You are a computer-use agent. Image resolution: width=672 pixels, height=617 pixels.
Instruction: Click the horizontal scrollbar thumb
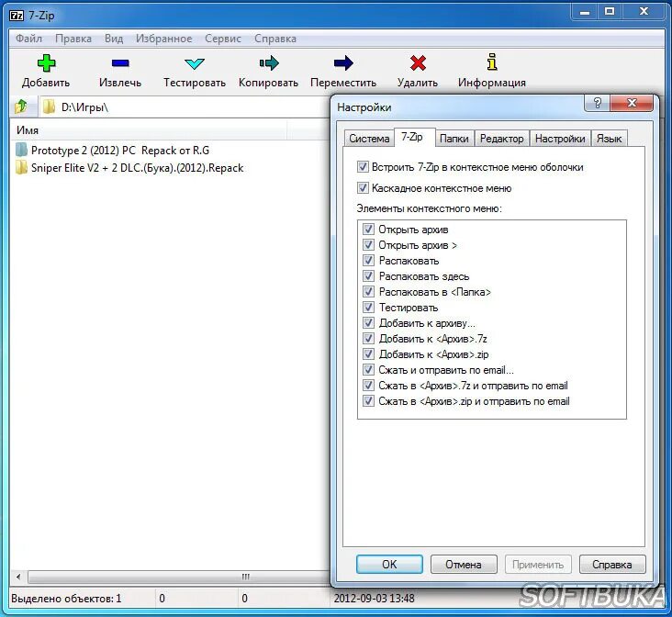point(180,577)
